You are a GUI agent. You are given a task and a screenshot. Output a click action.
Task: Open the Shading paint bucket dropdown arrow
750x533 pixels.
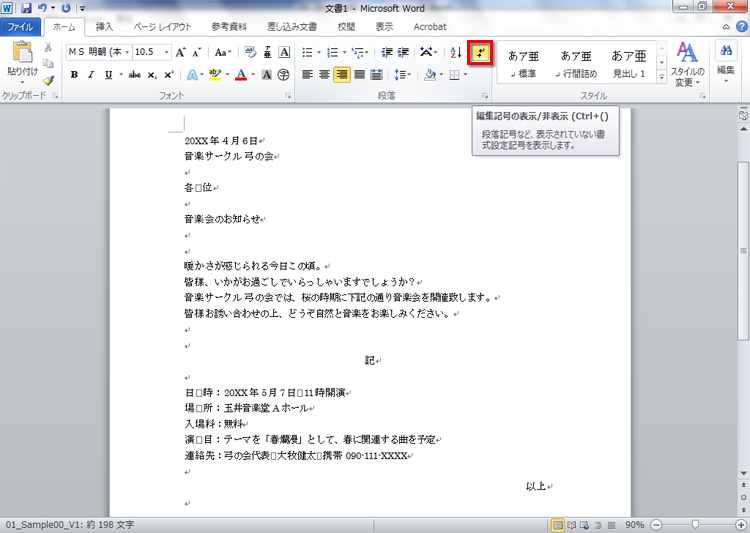tap(441, 75)
